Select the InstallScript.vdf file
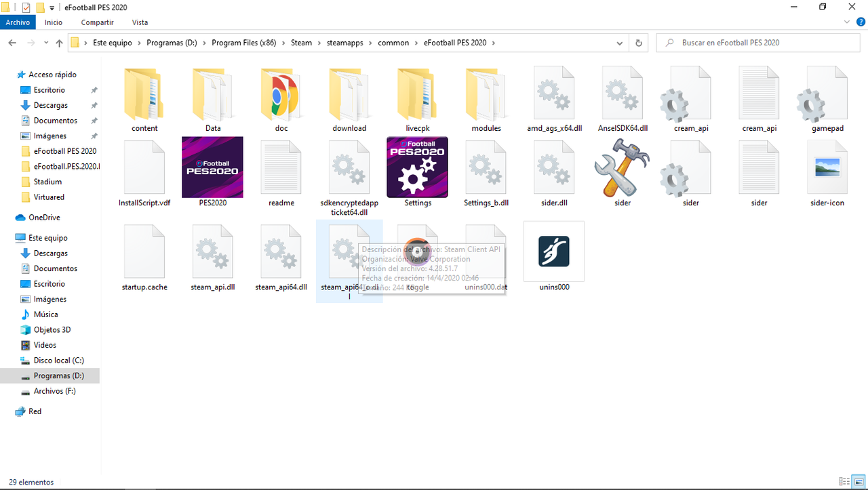 click(144, 173)
